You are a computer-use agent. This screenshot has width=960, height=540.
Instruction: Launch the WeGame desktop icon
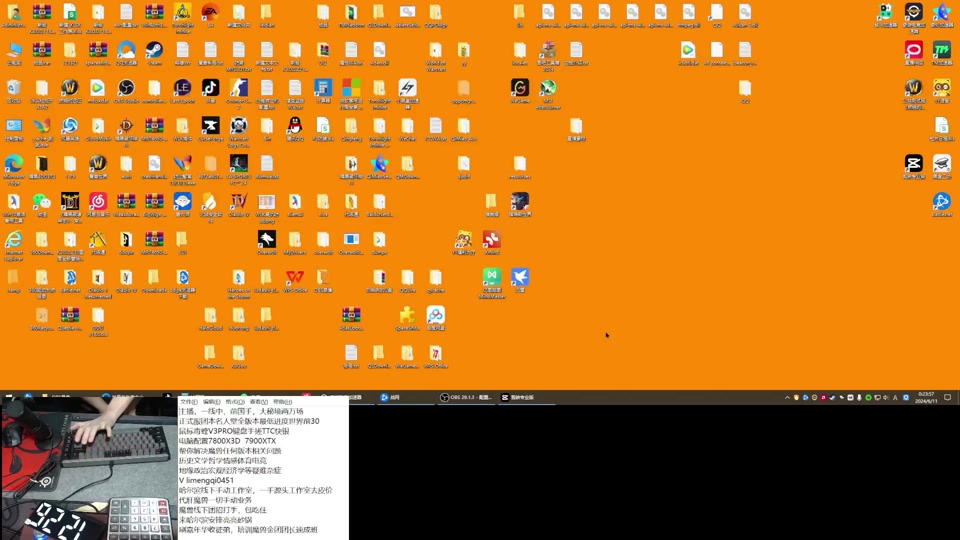coord(520,88)
